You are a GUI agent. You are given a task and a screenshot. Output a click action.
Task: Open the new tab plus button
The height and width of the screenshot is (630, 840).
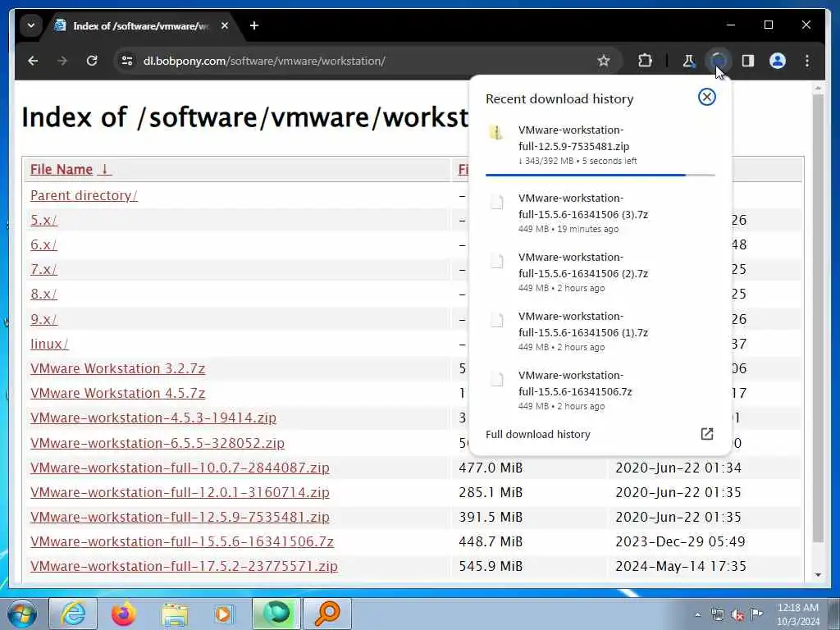click(x=254, y=25)
